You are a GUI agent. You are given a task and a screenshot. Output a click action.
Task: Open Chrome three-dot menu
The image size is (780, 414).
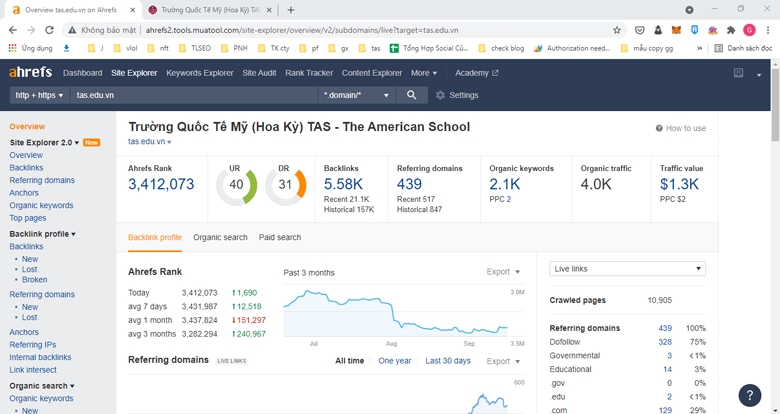[x=768, y=30]
